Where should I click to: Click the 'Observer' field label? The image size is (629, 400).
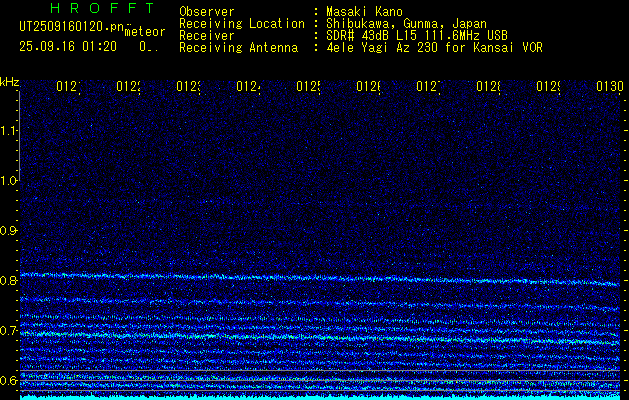(207, 12)
